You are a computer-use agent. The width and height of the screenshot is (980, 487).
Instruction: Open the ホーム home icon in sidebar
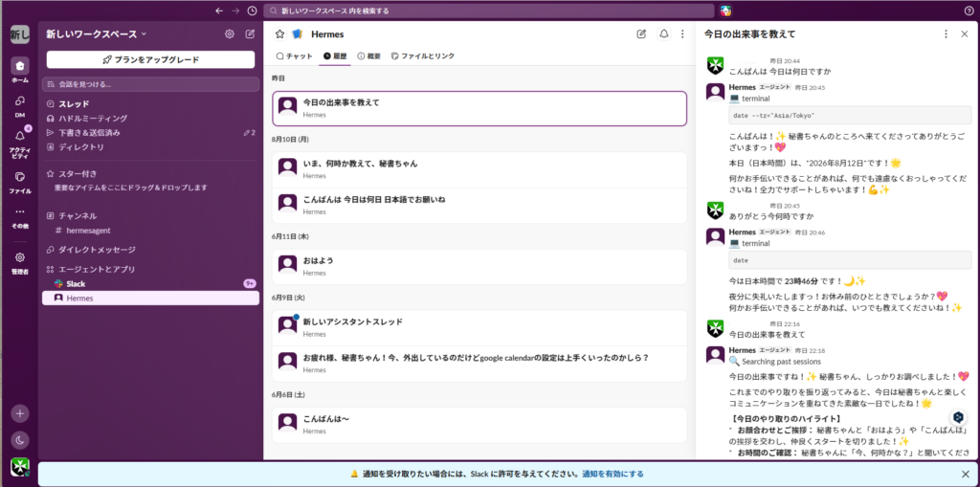click(x=19, y=66)
